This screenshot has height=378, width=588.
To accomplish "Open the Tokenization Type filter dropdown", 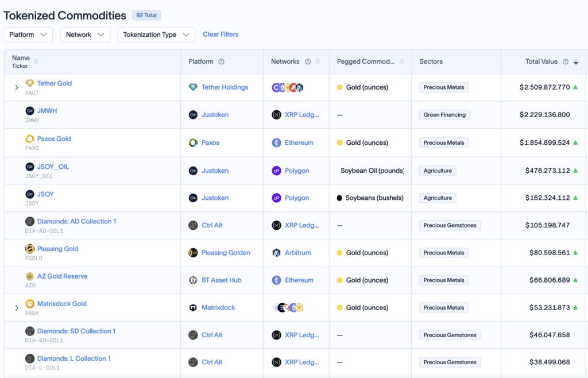I will click(x=156, y=34).
